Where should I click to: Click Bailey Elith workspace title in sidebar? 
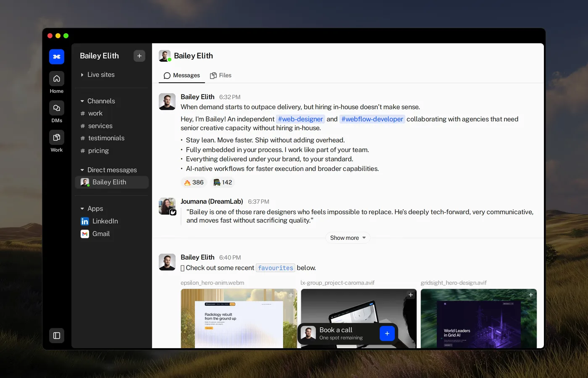pos(99,56)
